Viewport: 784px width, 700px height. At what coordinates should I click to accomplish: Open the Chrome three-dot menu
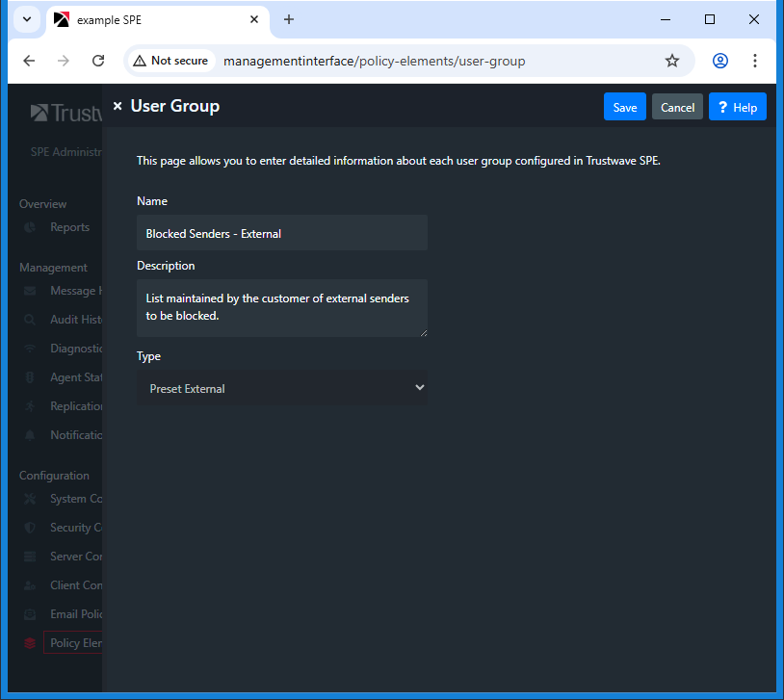[755, 61]
